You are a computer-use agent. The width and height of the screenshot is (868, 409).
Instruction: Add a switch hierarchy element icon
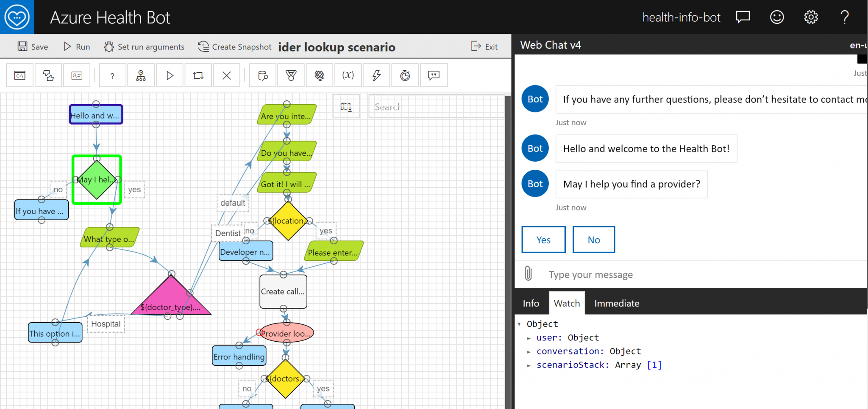pyautogui.click(x=141, y=75)
